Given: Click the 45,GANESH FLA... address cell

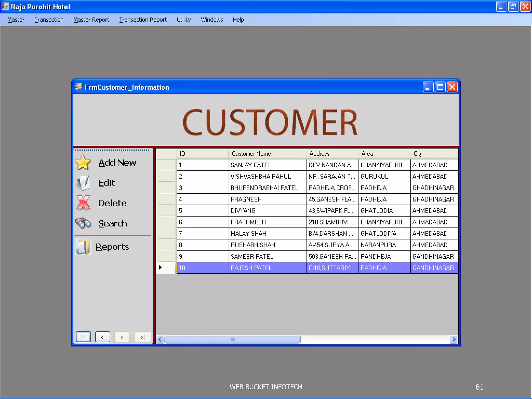Looking at the screenshot, I should [x=332, y=199].
